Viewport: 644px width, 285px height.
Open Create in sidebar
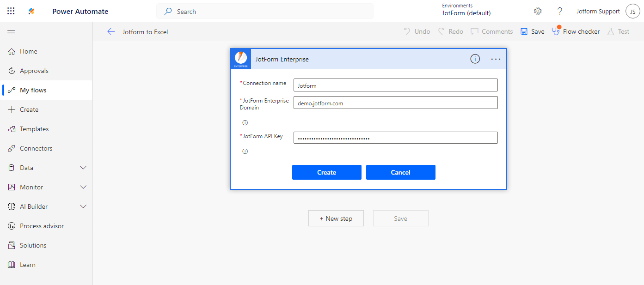coord(46,109)
